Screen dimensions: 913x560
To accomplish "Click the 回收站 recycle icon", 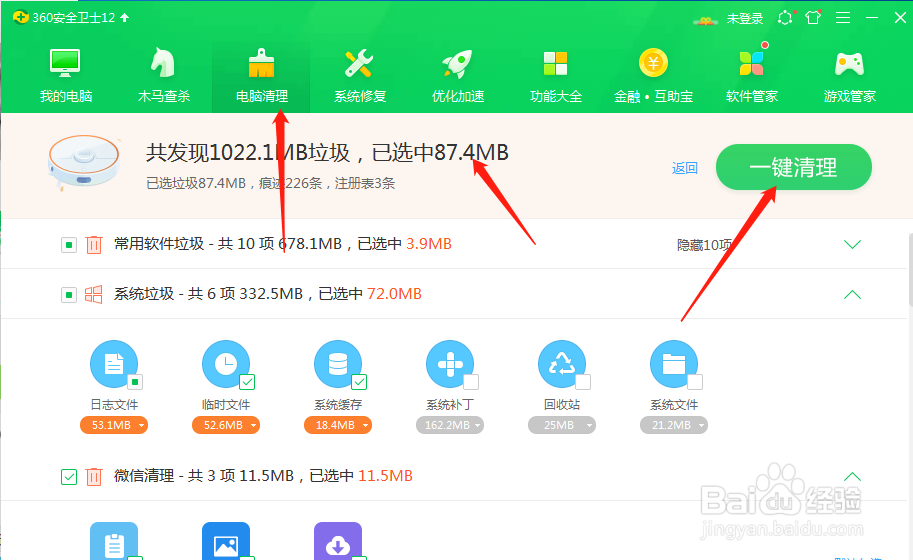I will click(x=561, y=364).
